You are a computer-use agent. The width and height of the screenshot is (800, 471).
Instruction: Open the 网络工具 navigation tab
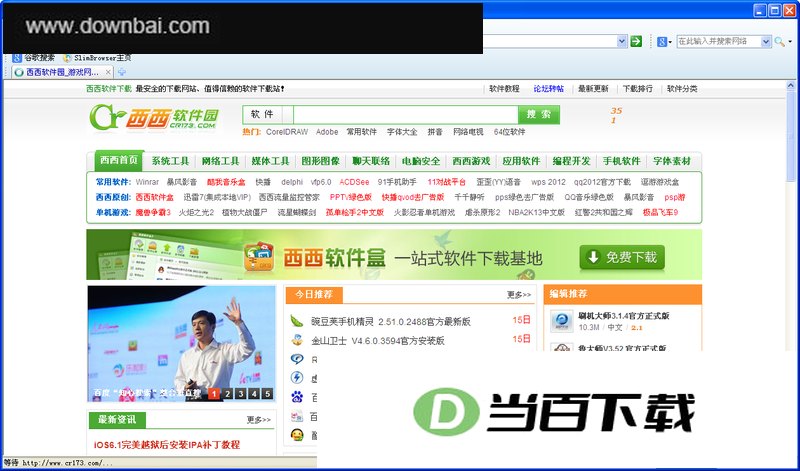[x=220, y=161]
